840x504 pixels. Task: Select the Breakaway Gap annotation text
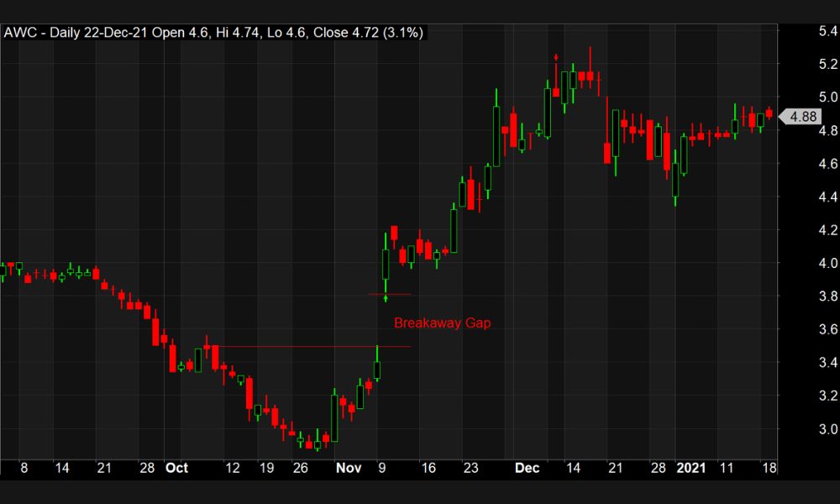[442, 323]
